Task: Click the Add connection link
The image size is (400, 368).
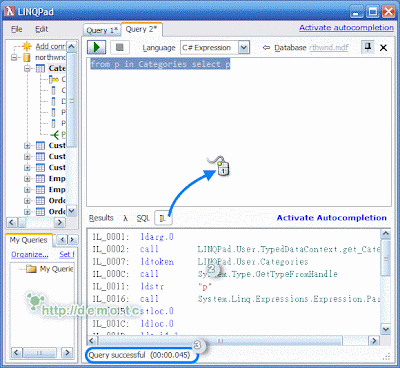Action: point(51,46)
